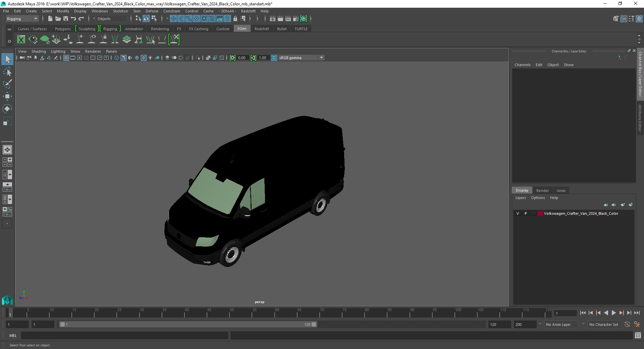Open the XGen window shelf icon
The width and height of the screenshot is (644, 349).
(21, 40)
